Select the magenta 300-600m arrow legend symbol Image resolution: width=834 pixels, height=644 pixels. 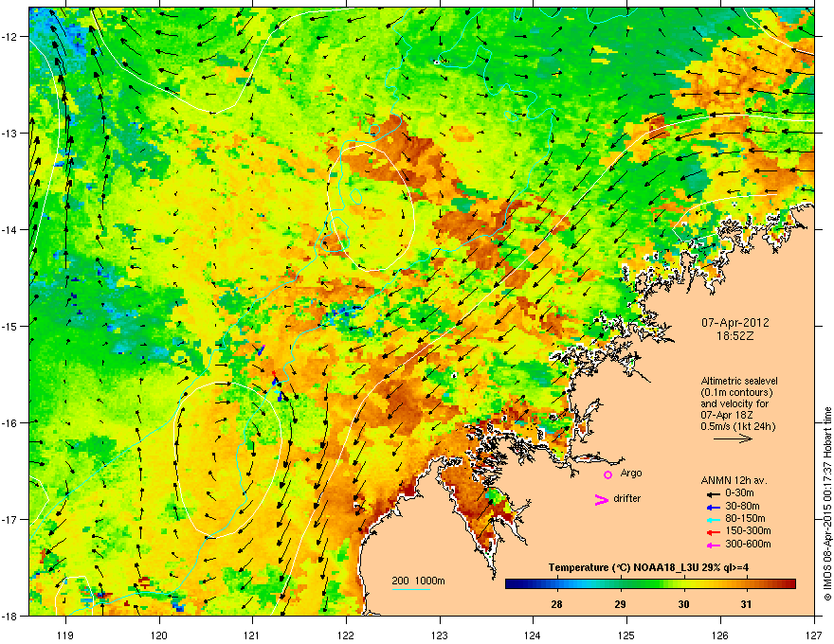[x=713, y=545]
